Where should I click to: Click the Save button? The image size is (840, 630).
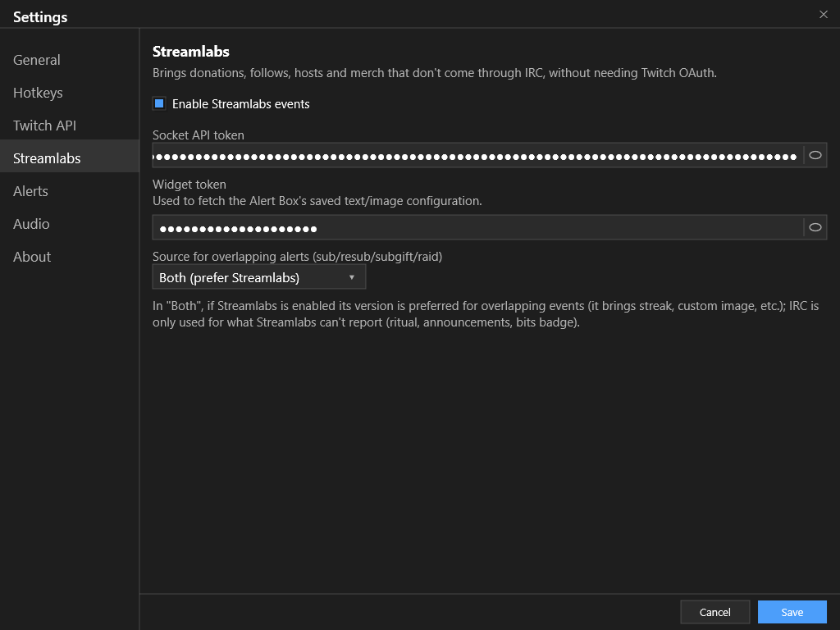point(792,612)
